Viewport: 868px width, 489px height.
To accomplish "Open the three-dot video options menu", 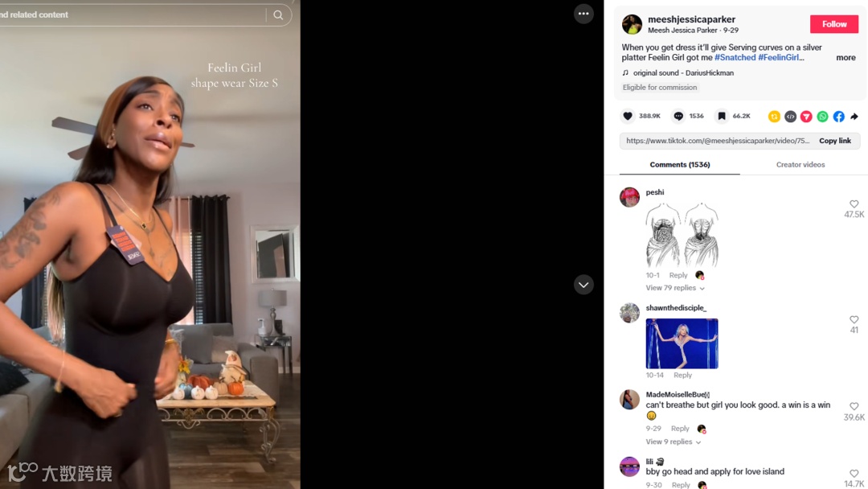I will [583, 14].
